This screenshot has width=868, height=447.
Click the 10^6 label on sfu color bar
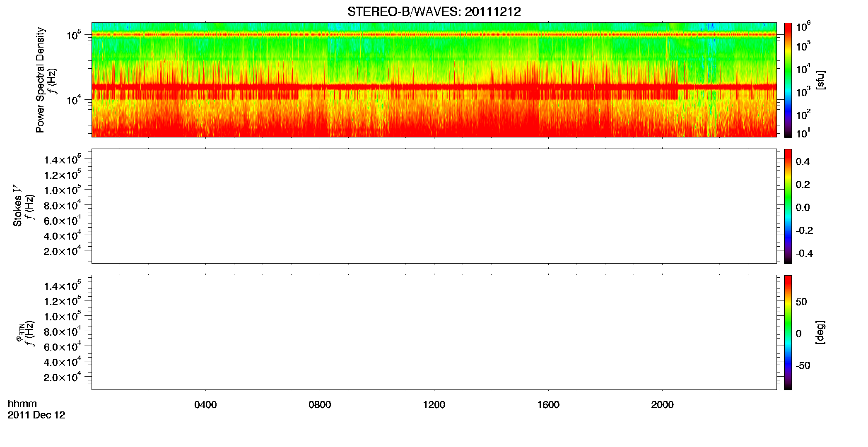click(803, 26)
